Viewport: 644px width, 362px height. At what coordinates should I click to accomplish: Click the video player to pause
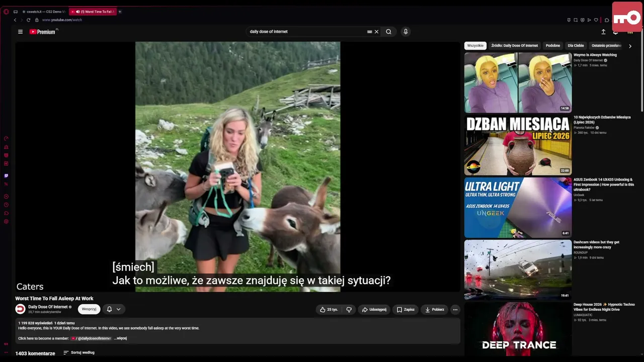[x=237, y=166]
